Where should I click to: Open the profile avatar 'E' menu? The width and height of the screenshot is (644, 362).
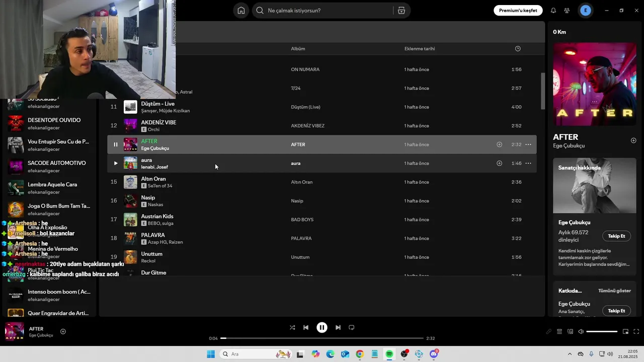(585, 11)
